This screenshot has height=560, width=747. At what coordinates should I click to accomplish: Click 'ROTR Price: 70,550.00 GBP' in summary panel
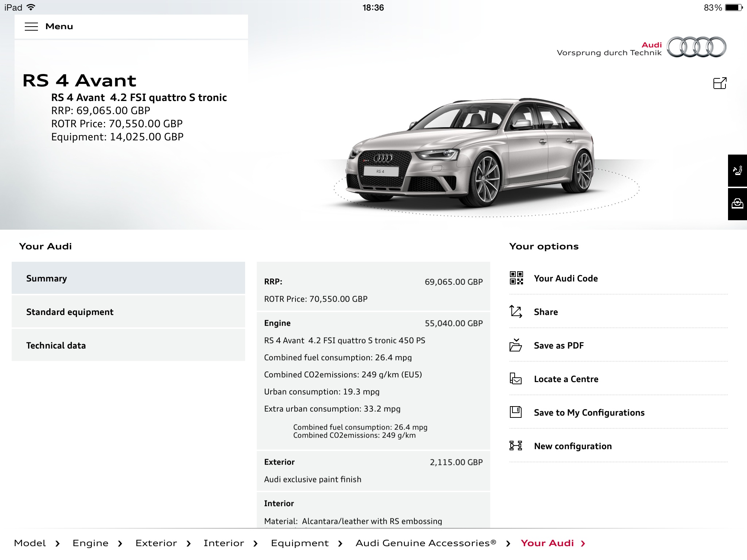coord(316,299)
